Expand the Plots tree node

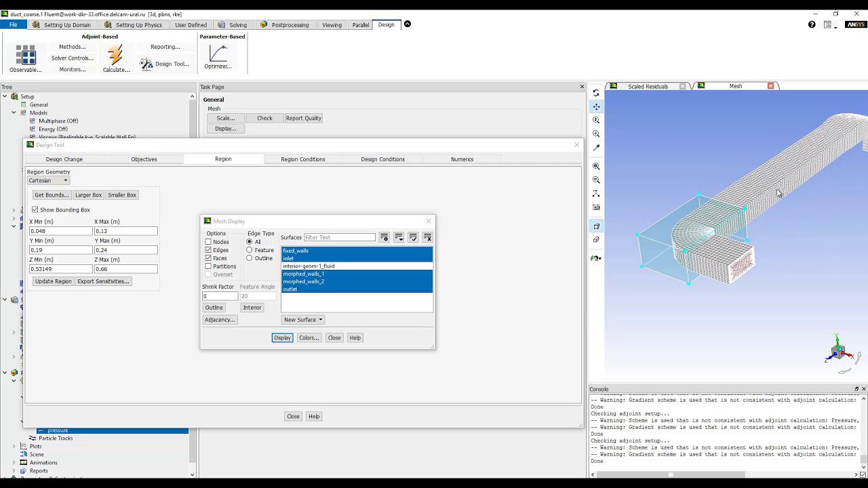point(14,446)
